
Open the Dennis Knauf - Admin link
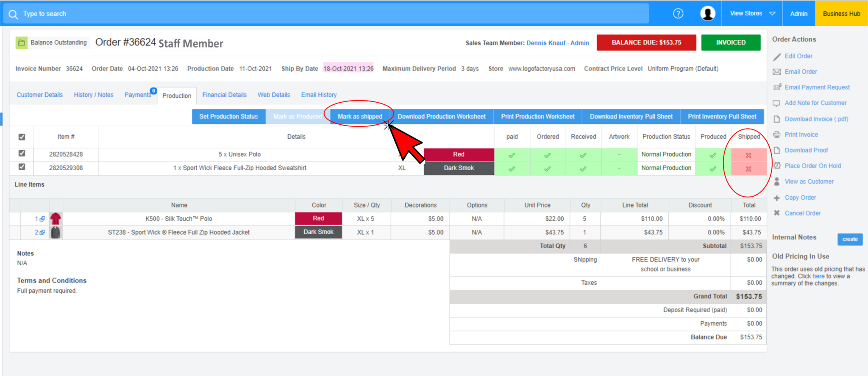557,43
